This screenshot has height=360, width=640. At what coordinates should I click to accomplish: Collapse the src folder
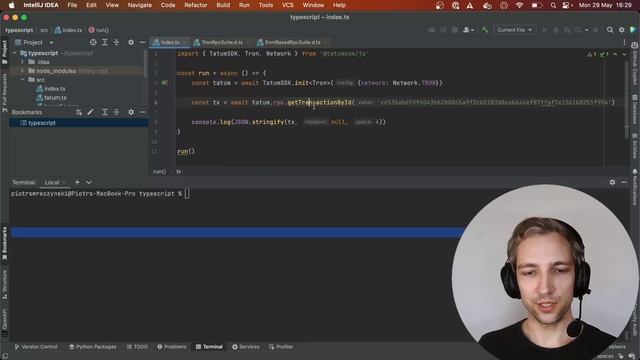pyautogui.click(x=22, y=80)
